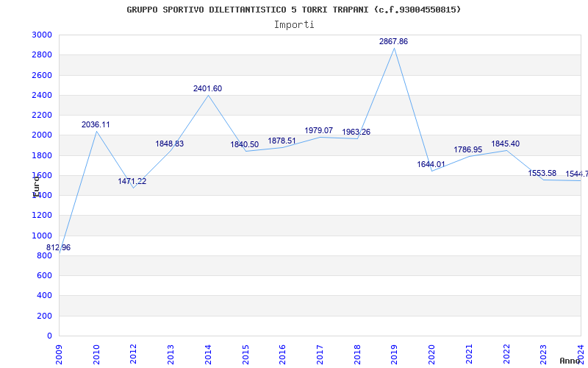Screen dimensions: 588x368
Task: Click the 2015 x-axis year label
Action: point(245,354)
